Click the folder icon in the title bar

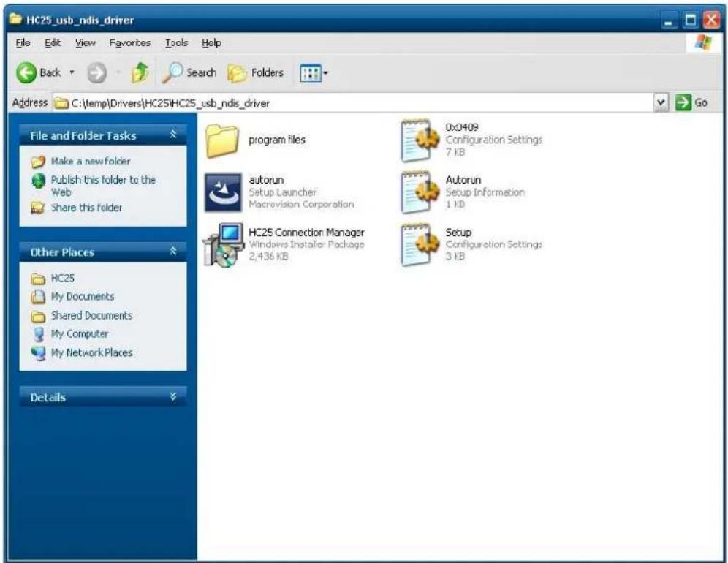pos(16,19)
